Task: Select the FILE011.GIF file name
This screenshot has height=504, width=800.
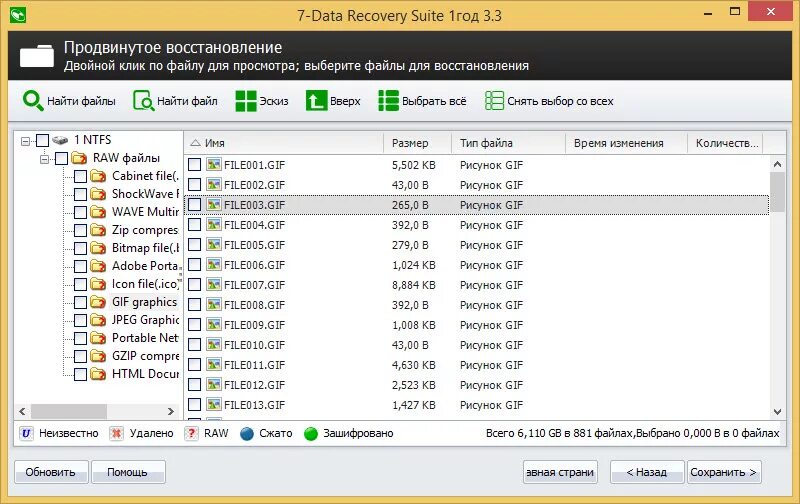Action: 255,365
